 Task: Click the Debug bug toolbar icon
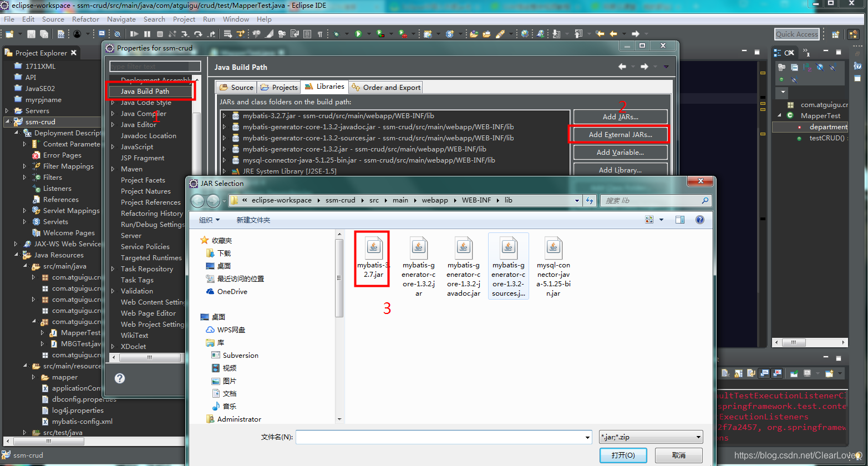337,34
